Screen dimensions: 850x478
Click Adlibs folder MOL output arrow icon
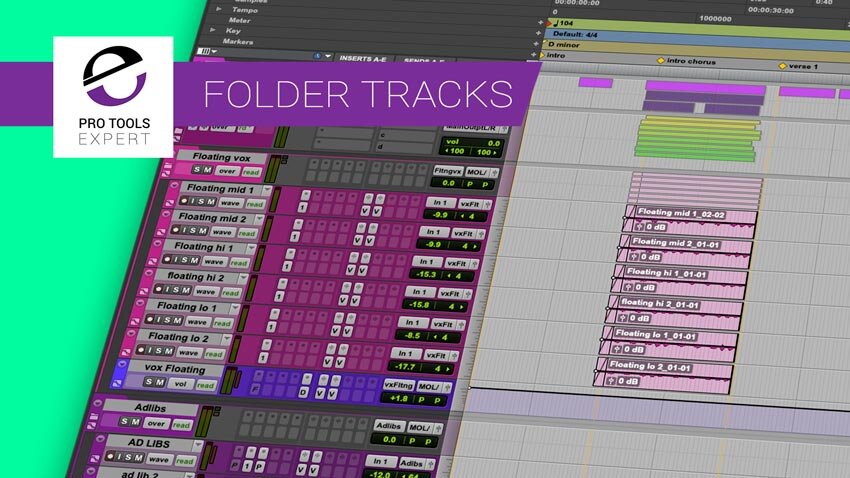pos(438,429)
